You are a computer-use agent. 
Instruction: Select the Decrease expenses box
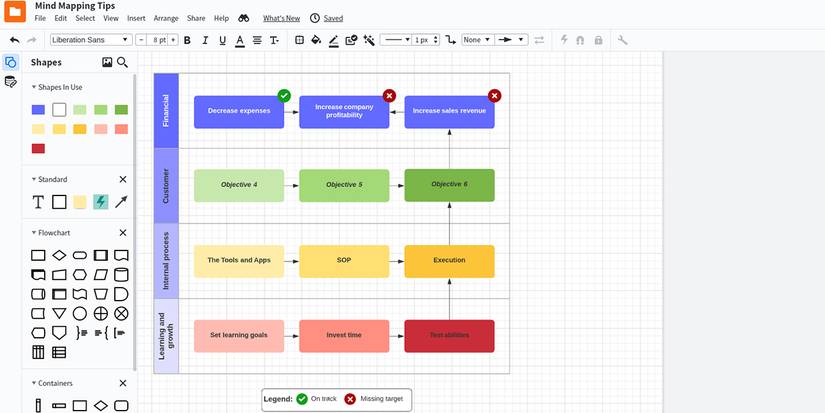[x=239, y=112]
